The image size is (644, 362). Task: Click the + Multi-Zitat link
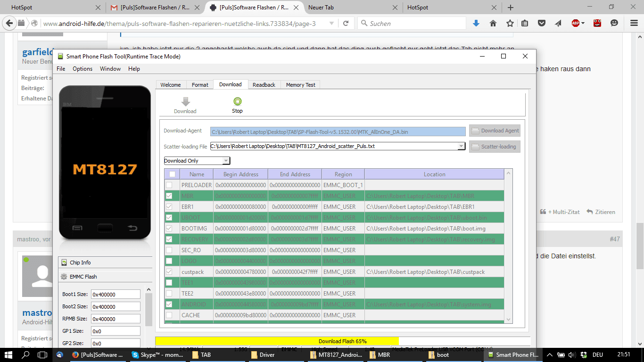coord(560,212)
